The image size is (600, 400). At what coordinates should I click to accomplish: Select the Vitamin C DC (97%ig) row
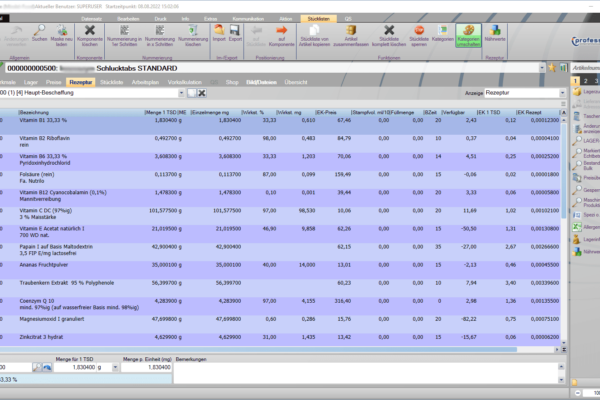[280, 216]
